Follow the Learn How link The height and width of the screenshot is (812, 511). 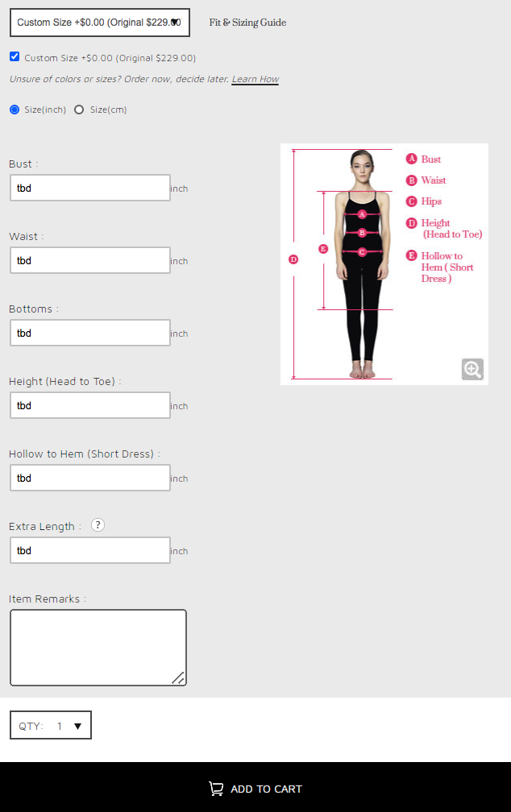tap(255, 79)
